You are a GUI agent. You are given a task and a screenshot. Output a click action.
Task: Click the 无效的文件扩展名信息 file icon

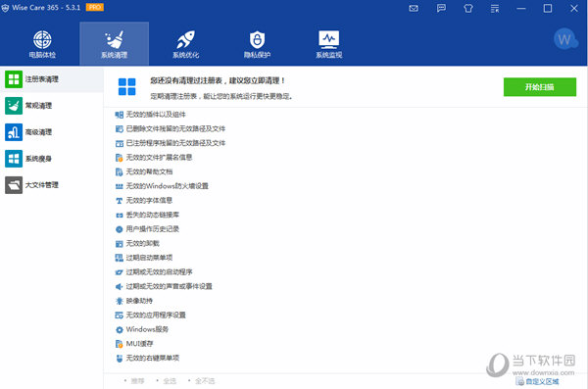120,158
